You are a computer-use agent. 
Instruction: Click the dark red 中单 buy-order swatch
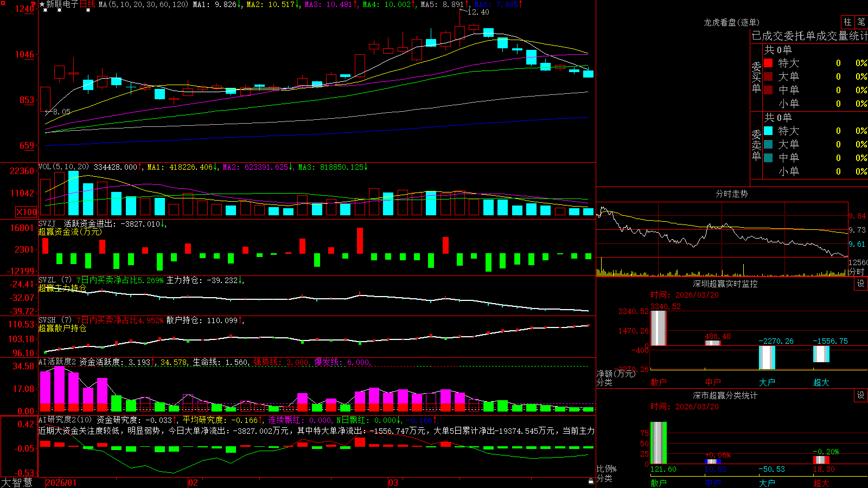pyautogui.click(x=768, y=89)
